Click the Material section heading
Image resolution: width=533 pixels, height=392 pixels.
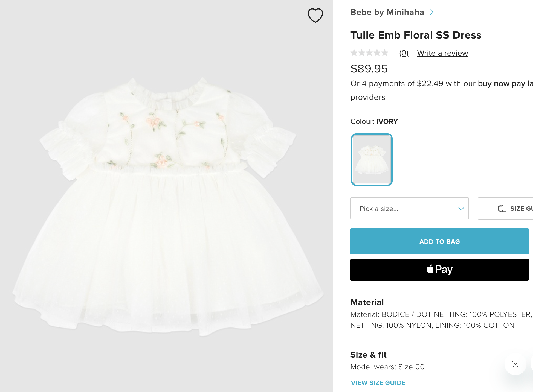coord(367,302)
